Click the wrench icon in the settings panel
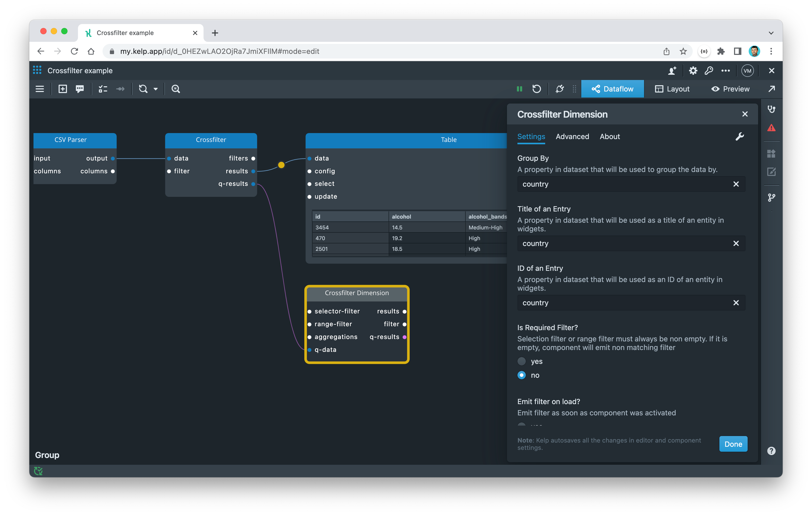 [x=740, y=136]
